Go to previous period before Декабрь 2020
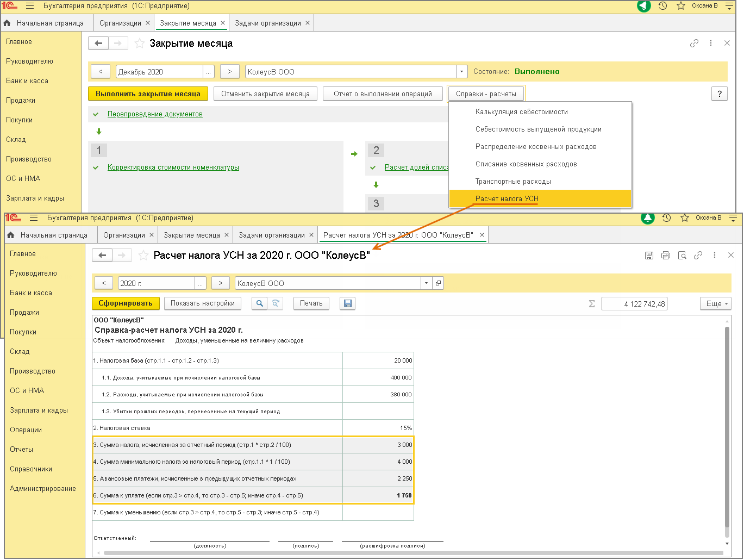This screenshot has height=560, width=744. tap(101, 72)
